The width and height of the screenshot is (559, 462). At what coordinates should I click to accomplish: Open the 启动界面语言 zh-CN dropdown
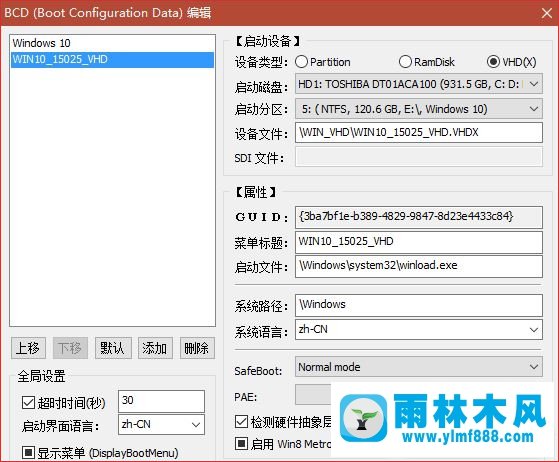coord(161,425)
